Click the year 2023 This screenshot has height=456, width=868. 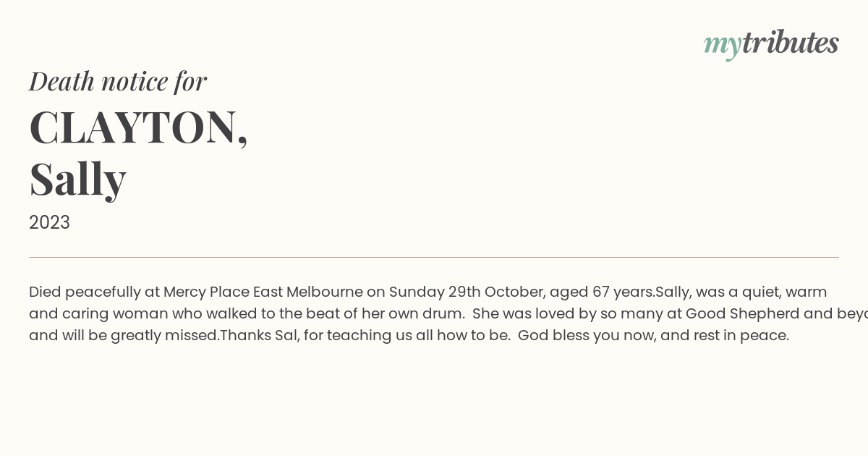point(49,222)
